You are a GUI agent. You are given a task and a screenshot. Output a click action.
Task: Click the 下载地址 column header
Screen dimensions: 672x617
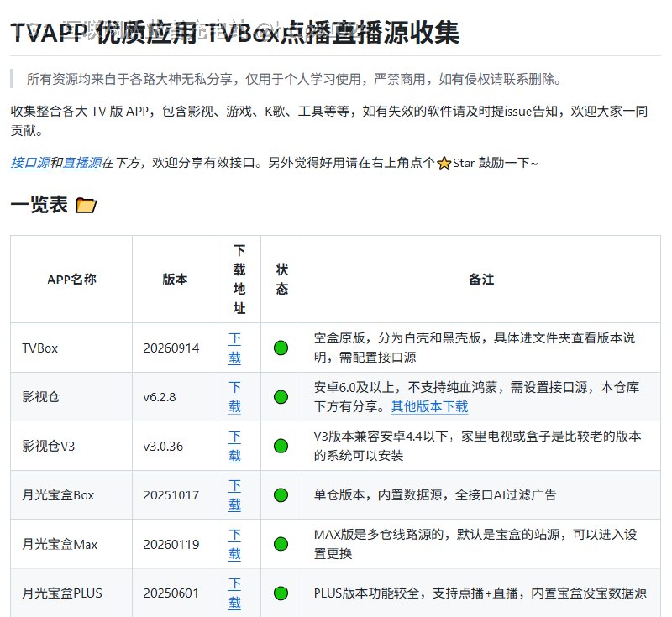tap(239, 280)
